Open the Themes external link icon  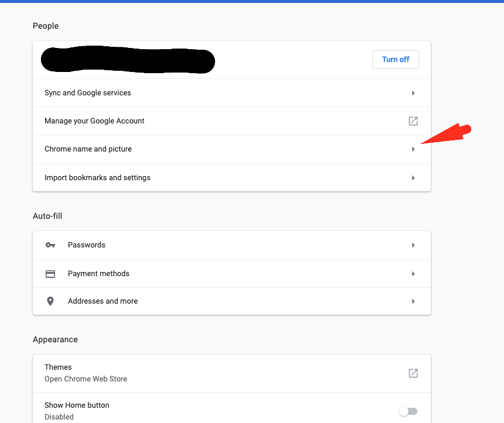pos(413,373)
